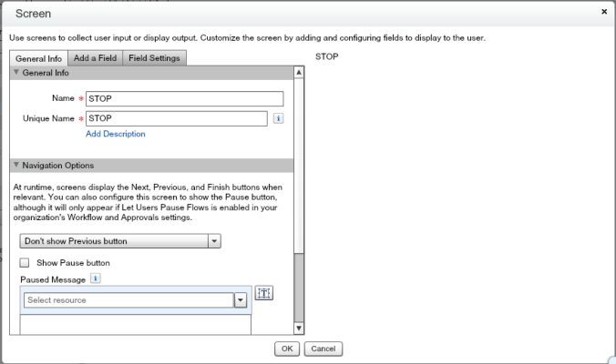Open the Select resource dropdown arrow
This screenshot has height=364, width=616.
[241, 300]
